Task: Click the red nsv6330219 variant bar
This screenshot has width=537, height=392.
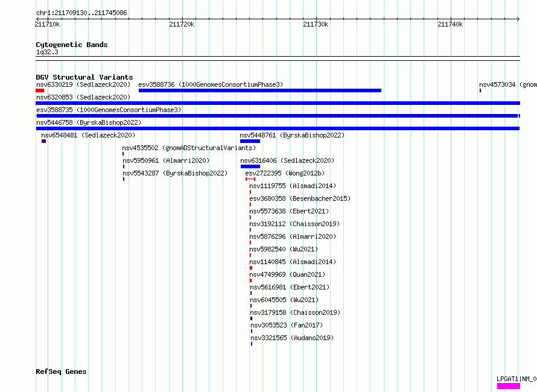Action: tap(40, 90)
